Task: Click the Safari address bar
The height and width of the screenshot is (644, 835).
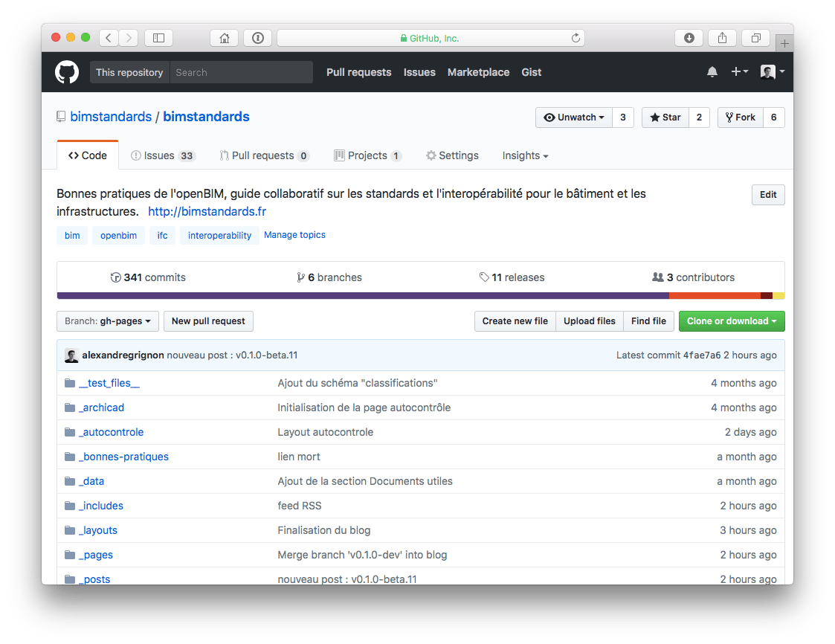Action: tap(431, 38)
